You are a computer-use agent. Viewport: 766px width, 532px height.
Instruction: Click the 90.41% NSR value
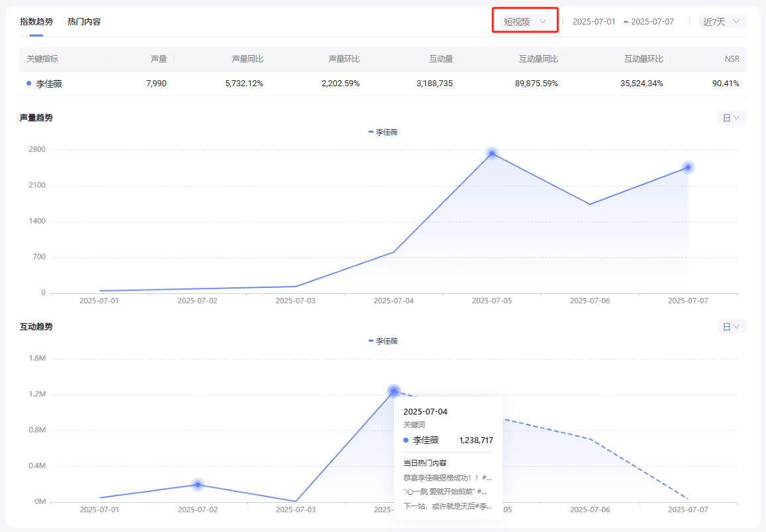tap(726, 84)
